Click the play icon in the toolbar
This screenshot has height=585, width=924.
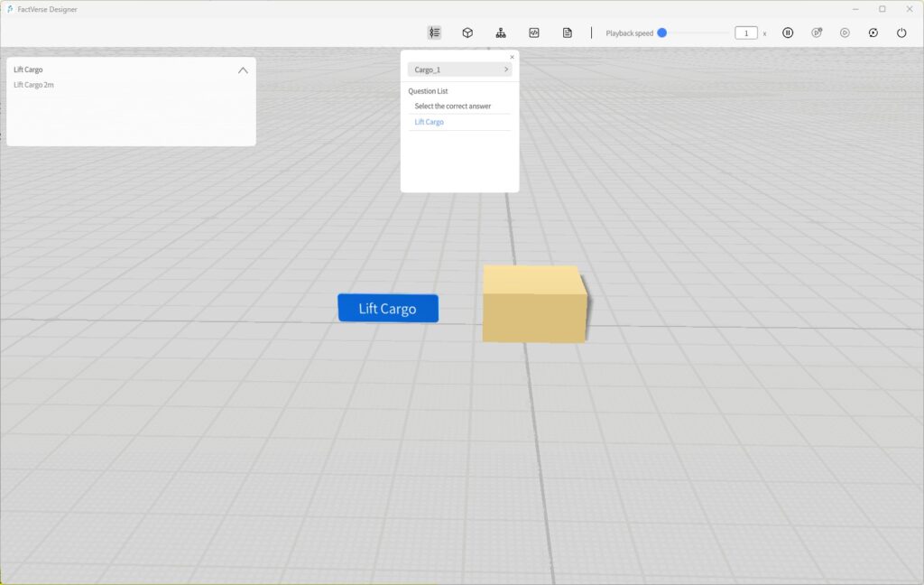pos(845,32)
